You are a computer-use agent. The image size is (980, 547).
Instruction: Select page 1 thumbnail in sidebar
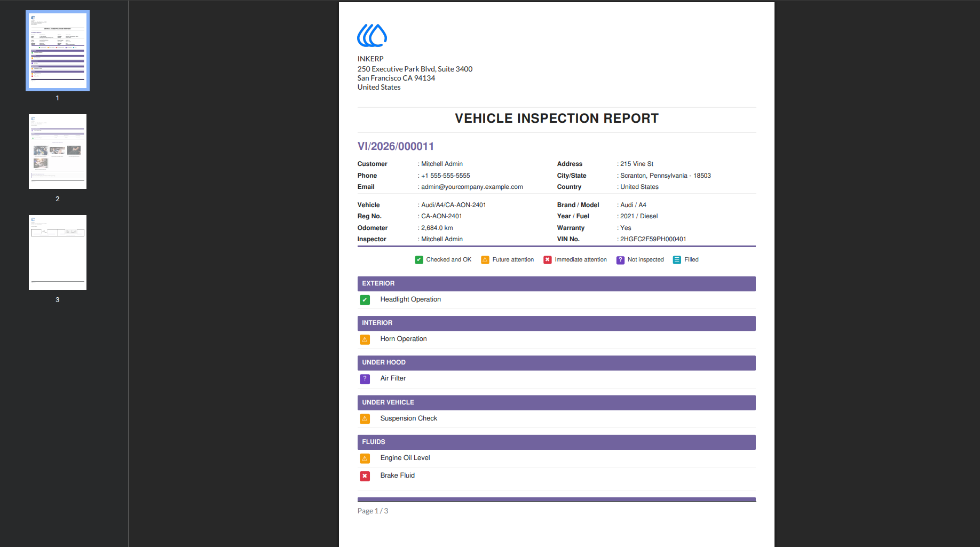coord(58,51)
